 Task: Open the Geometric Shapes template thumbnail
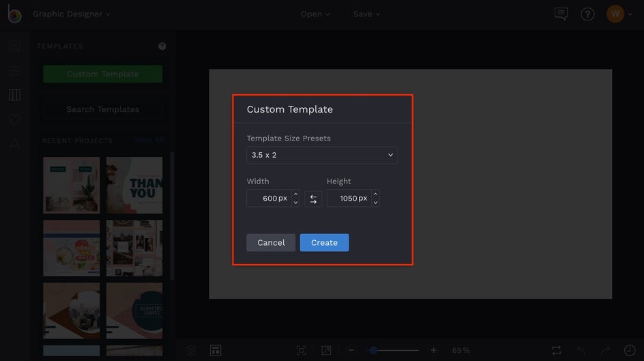[134, 311]
